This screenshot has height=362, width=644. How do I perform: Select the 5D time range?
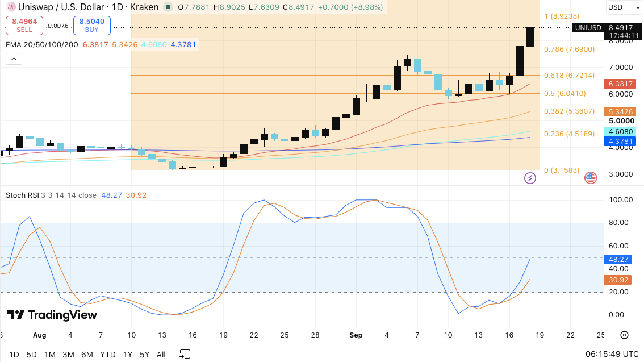coord(32,354)
